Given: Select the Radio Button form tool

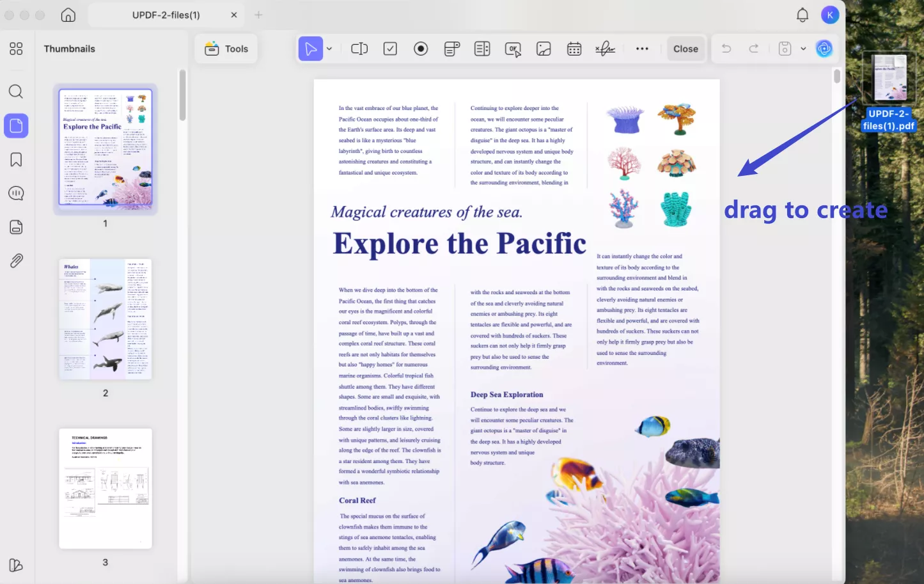Looking at the screenshot, I should coord(421,48).
